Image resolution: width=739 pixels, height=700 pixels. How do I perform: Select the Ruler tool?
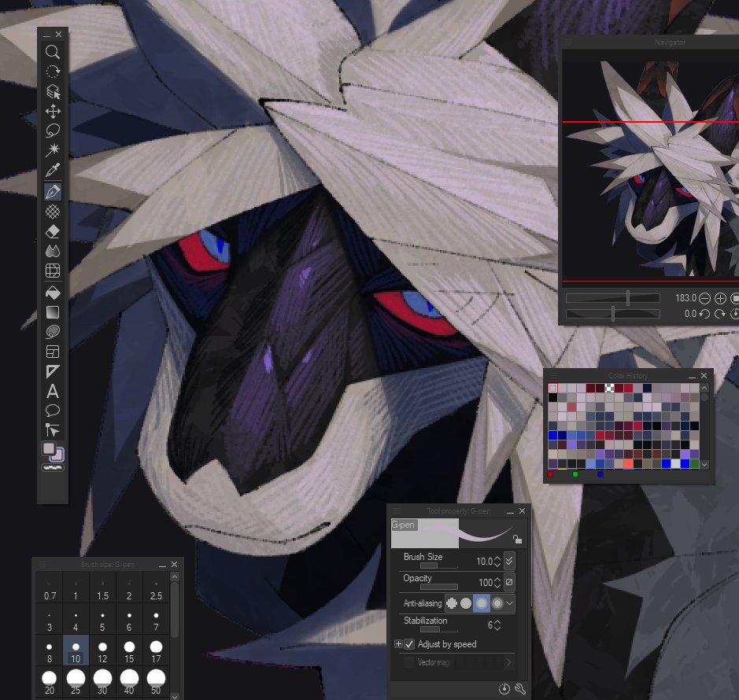[52, 371]
